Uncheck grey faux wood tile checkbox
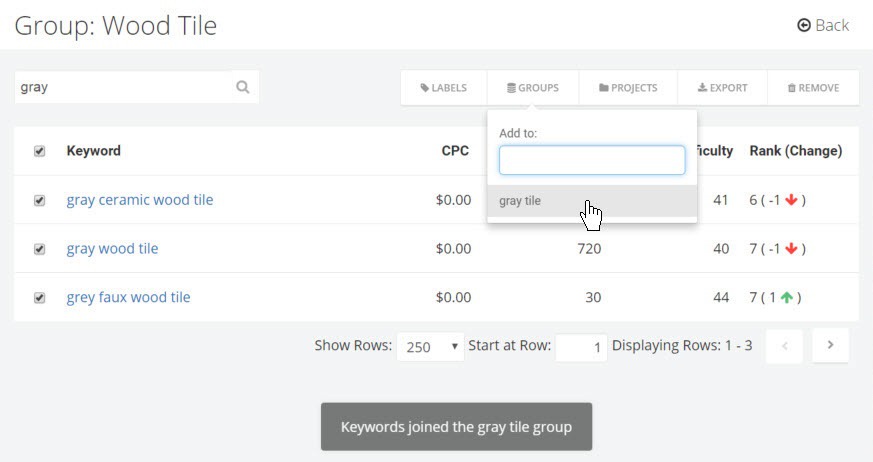This screenshot has width=873, height=462. pyautogui.click(x=40, y=298)
